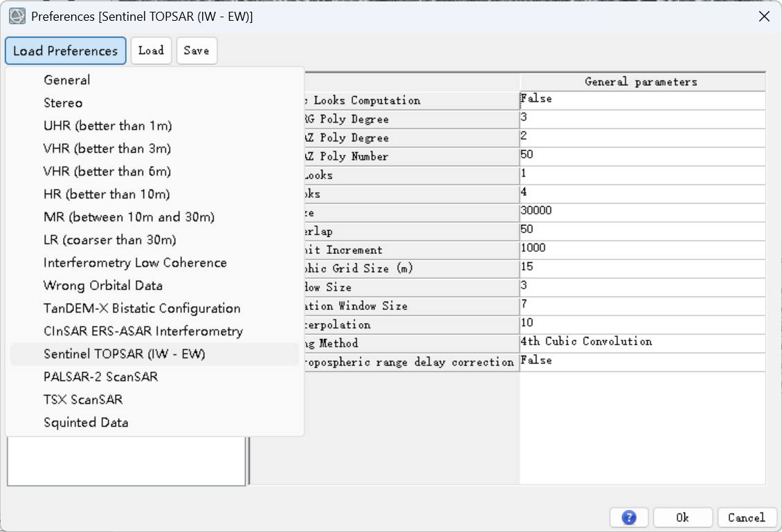Image resolution: width=782 pixels, height=532 pixels.
Task: Select MR (between 10m and 30m)
Action: pyautogui.click(x=154, y=217)
